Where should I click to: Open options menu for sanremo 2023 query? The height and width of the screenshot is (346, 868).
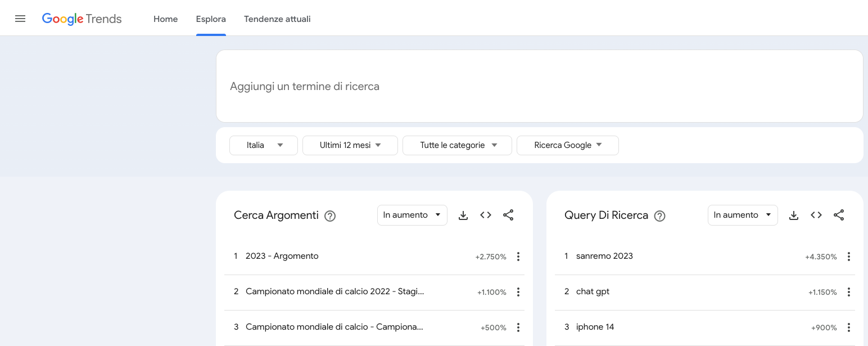(849, 257)
